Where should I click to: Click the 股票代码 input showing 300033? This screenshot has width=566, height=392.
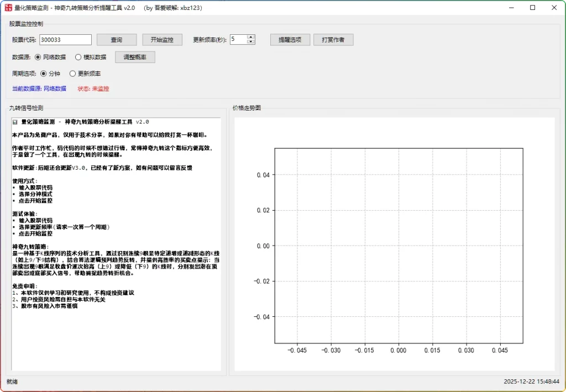click(x=65, y=39)
